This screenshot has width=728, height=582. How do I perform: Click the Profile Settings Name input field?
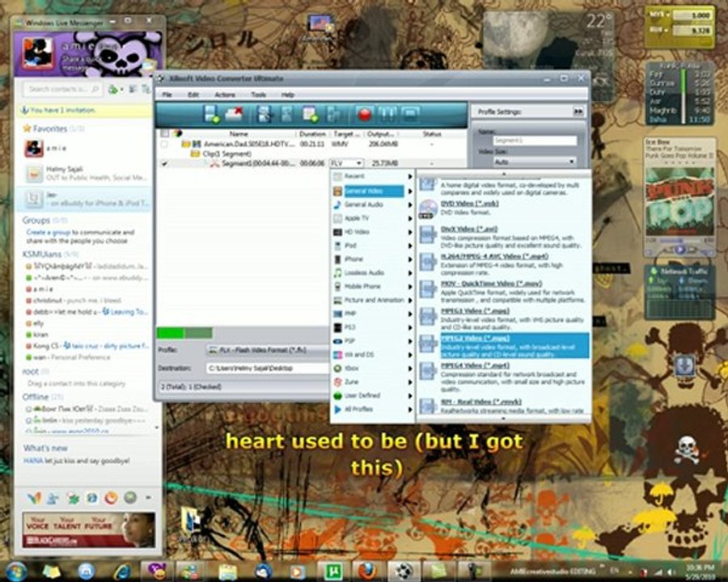tap(535, 140)
